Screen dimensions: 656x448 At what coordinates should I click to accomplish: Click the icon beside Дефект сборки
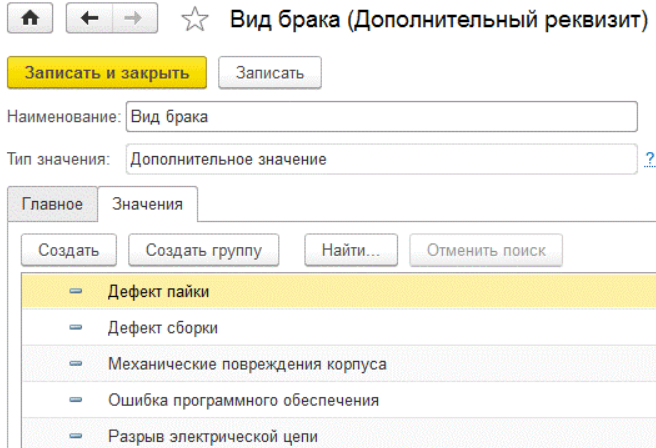[77, 327]
